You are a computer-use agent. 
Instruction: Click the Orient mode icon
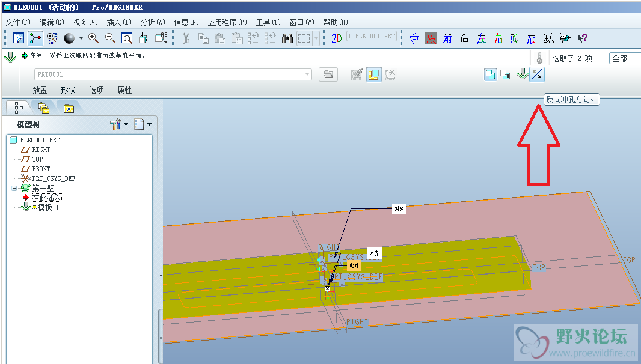click(52, 38)
